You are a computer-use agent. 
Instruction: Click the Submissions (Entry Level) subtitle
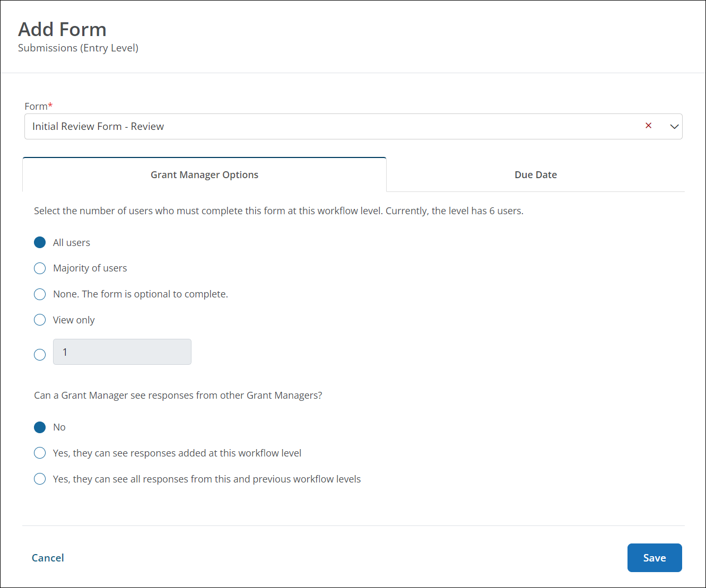coord(78,48)
